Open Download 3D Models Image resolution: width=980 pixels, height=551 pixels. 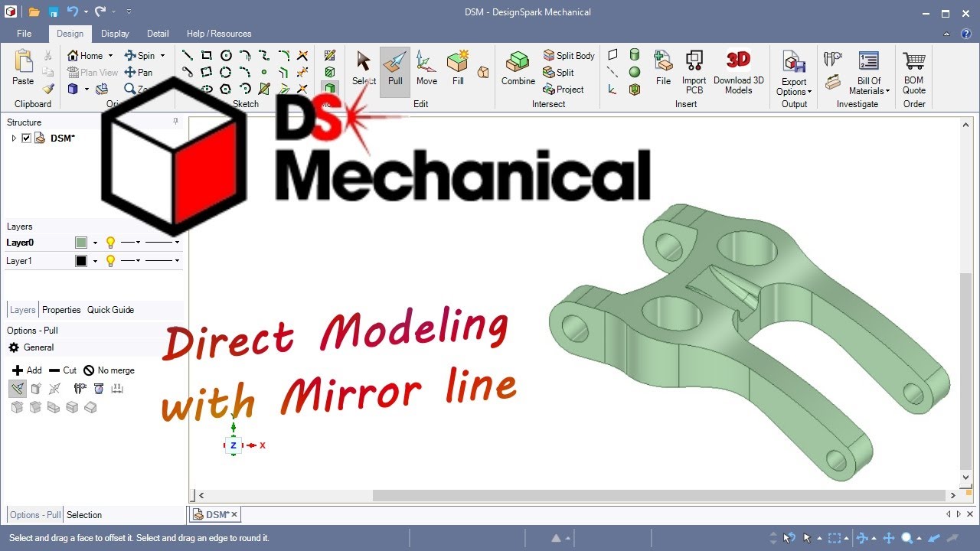[739, 71]
